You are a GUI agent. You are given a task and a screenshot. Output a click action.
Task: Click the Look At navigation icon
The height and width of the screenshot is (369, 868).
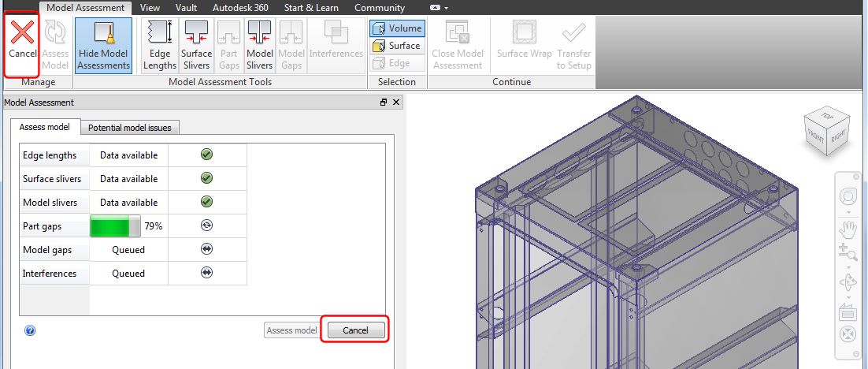pos(848,311)
